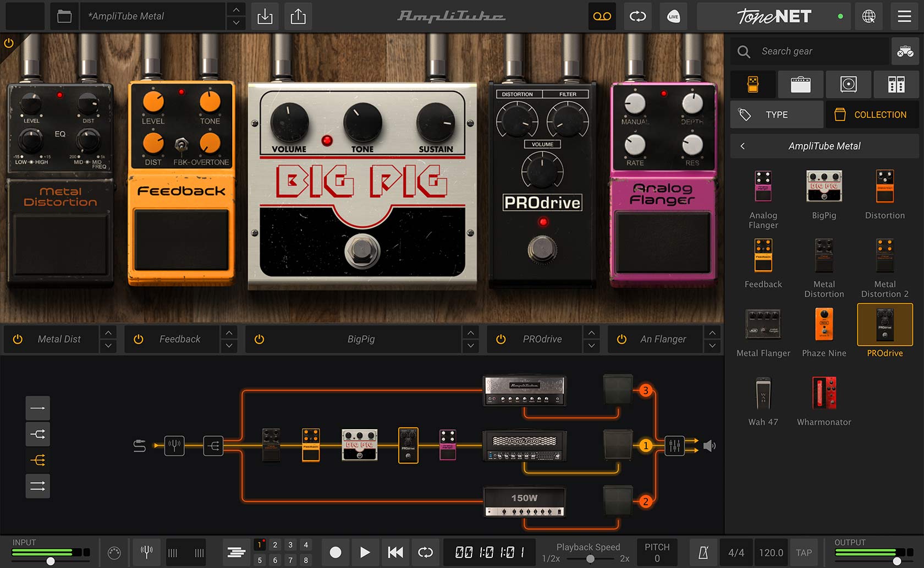This screenshot has height=568, width=924.
Task: Click the round input routing icon near INPUT
Action: point(114,553)
